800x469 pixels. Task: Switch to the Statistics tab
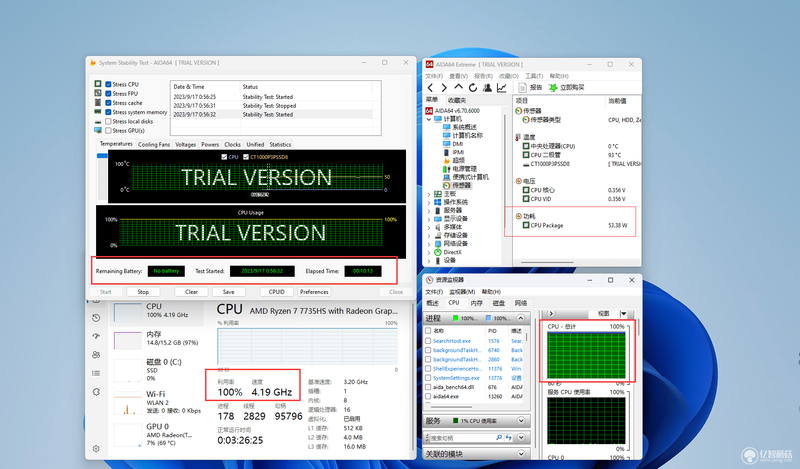tap(280, 144)
